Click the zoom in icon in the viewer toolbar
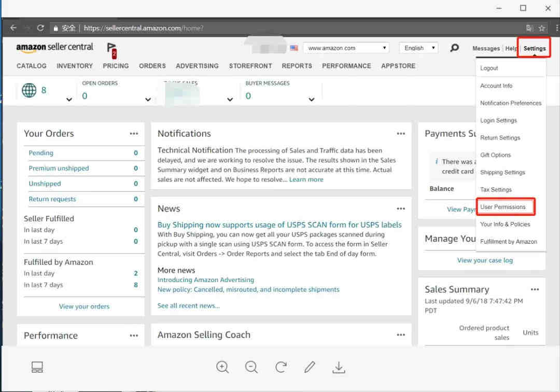Image resolution: width=560 pixels, height=392 pixels. [222, 367]
